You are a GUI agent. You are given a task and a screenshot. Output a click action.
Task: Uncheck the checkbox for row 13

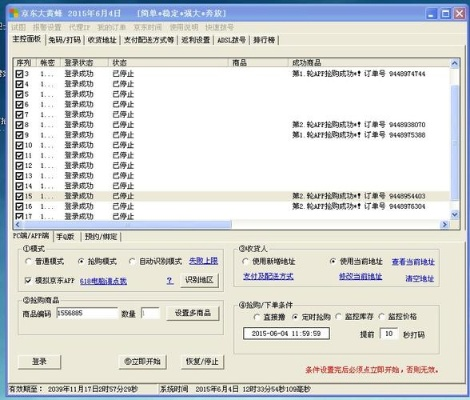[x=19, y=176]
